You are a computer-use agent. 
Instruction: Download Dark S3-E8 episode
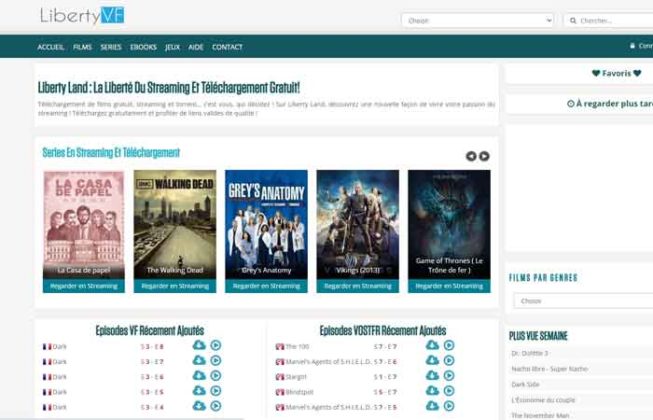point(199,345)
